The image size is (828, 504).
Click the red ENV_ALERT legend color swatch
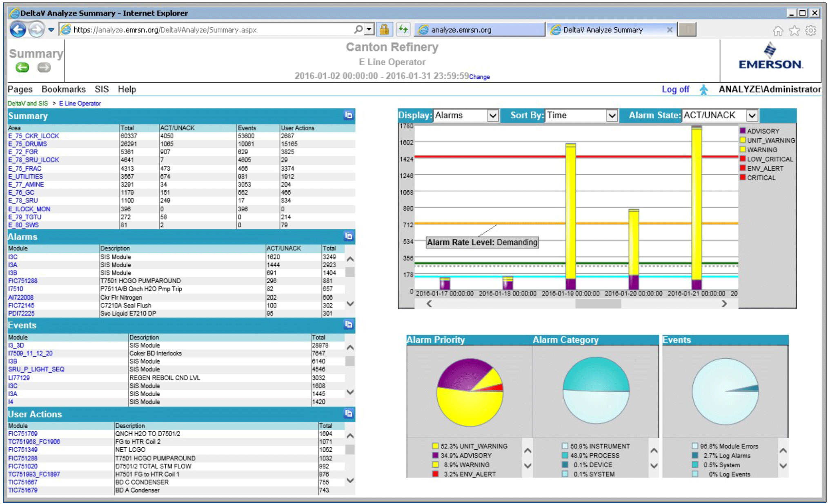pyautogui.click(x=743, y=168)
